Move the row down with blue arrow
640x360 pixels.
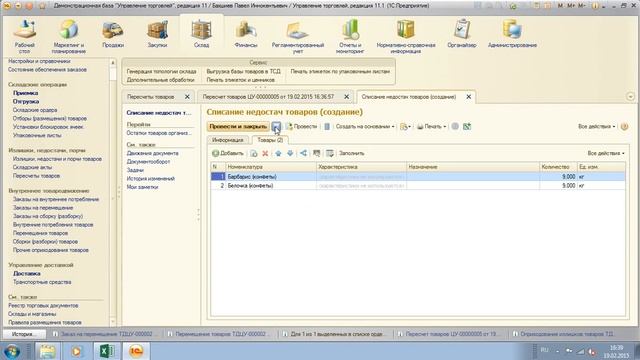(x=290, y=153)
